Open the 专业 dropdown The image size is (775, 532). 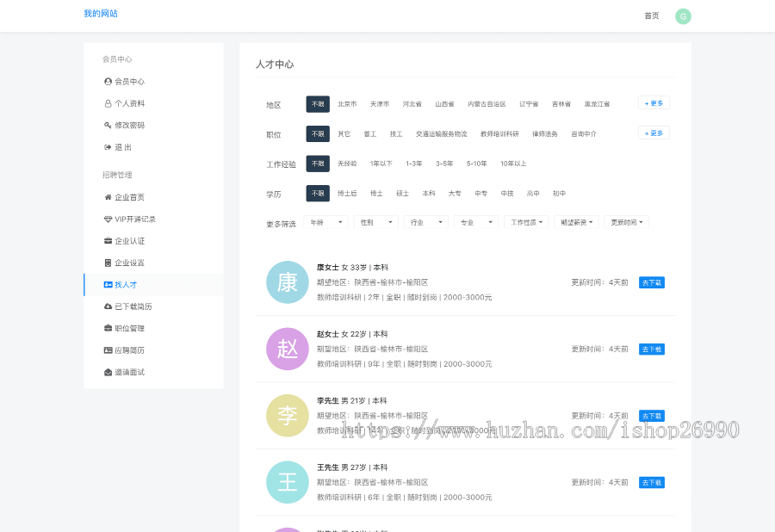coord(476,222)
